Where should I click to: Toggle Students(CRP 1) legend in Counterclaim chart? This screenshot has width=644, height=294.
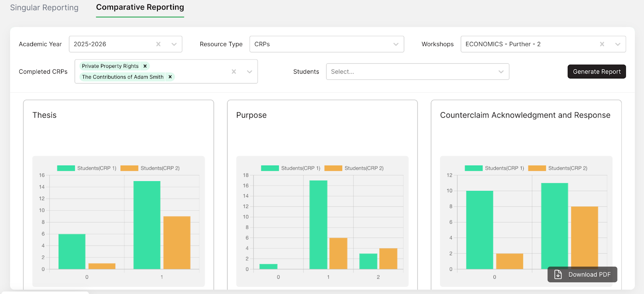[495, 168]
